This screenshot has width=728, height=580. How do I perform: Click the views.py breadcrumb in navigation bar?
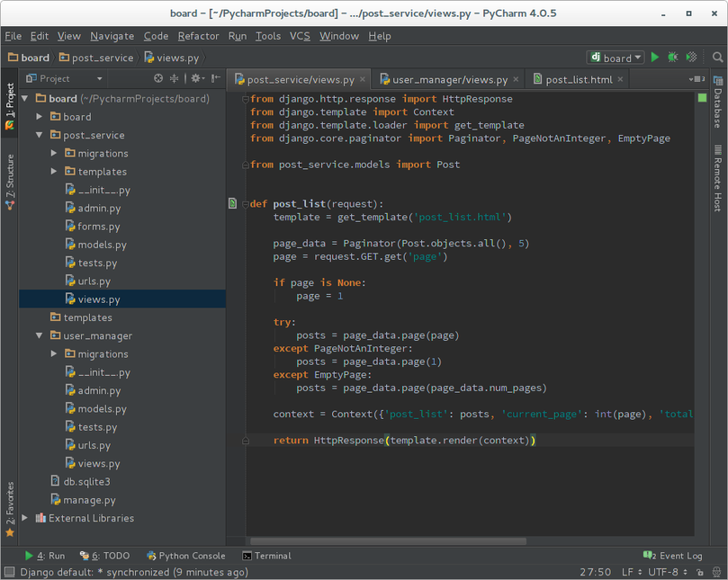[x=171, y=58]
